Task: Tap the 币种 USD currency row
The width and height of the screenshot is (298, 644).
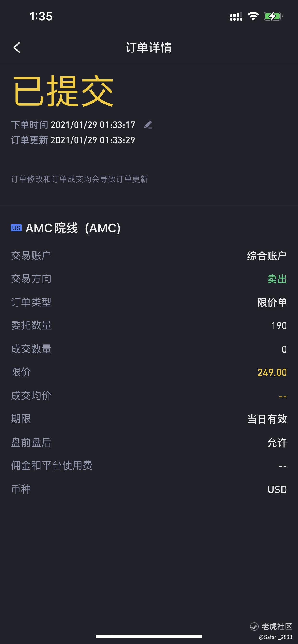Action: coord(149,489)
